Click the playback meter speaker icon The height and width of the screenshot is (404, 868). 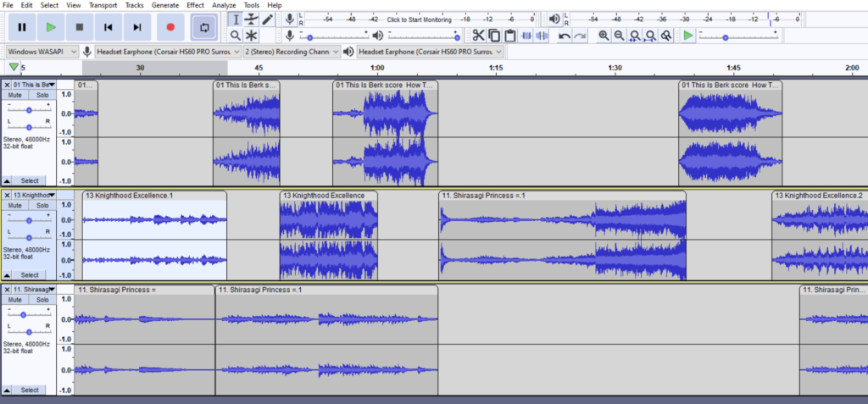click(x=554, y=19)
